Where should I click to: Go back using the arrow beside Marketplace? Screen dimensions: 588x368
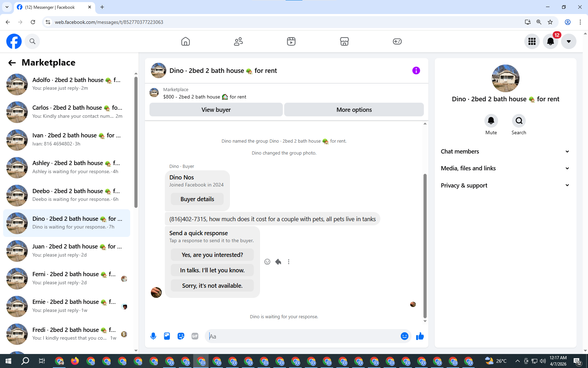pyautogui.click(x=12, y=63)
